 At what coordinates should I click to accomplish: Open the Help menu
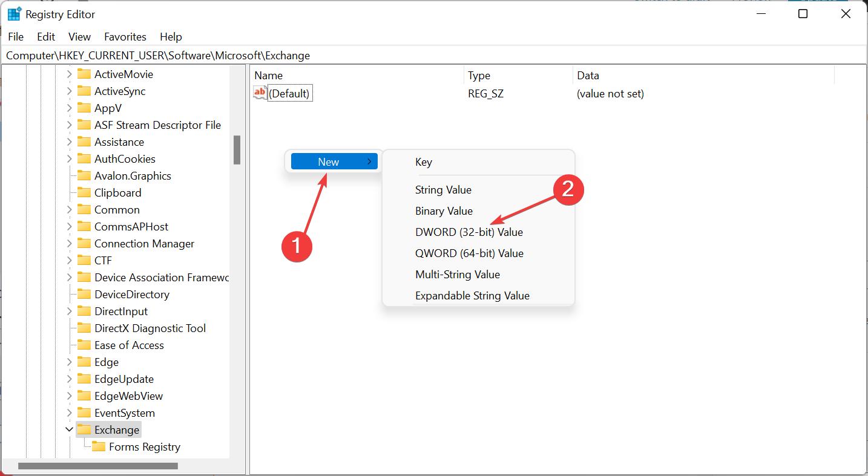pos(171,37)
